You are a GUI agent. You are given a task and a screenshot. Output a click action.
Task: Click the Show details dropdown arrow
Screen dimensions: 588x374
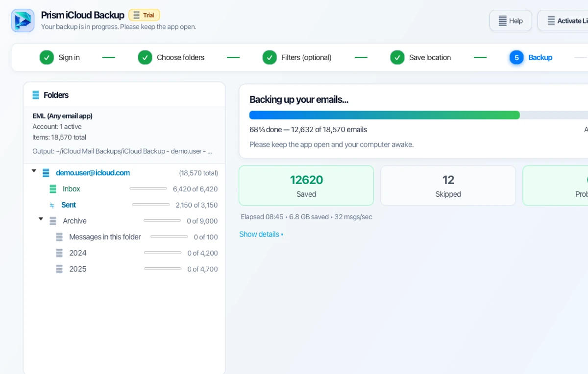coord(282,235)
